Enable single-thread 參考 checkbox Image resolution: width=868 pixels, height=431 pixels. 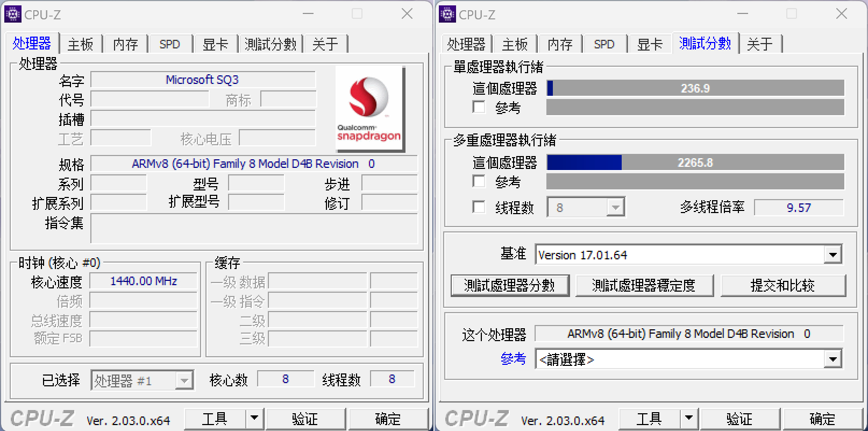pyautogui.click(x=479, y=107)
